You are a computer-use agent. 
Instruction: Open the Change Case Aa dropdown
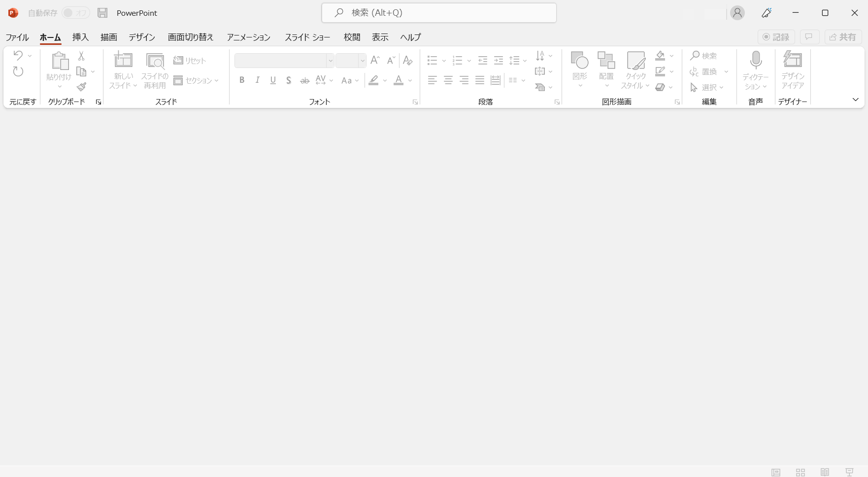[x=350, y=80]
